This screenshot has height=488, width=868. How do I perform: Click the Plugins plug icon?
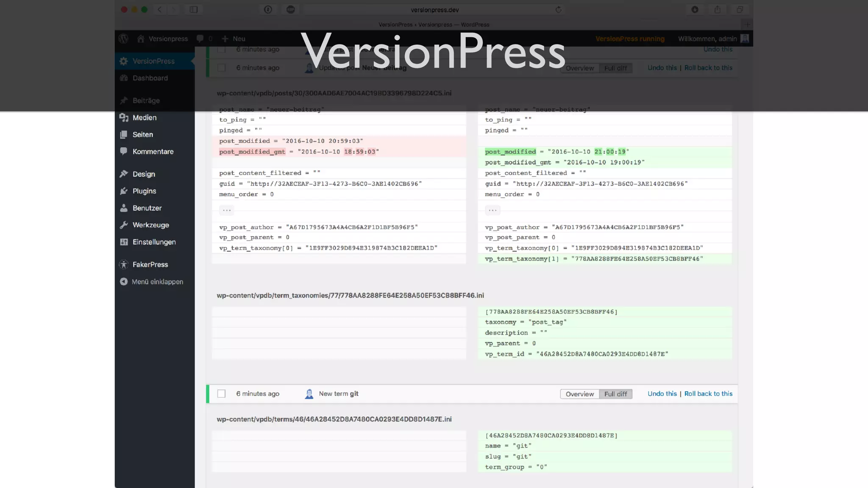tap(124, 191)
